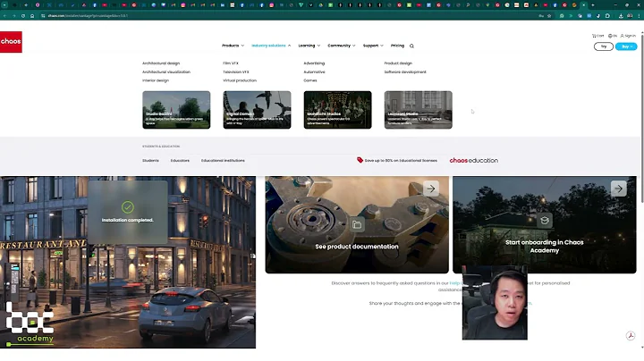Click the browser home button
Image resolution: width=644 pixels, height=361 pixels.
[x=32, y=15]
